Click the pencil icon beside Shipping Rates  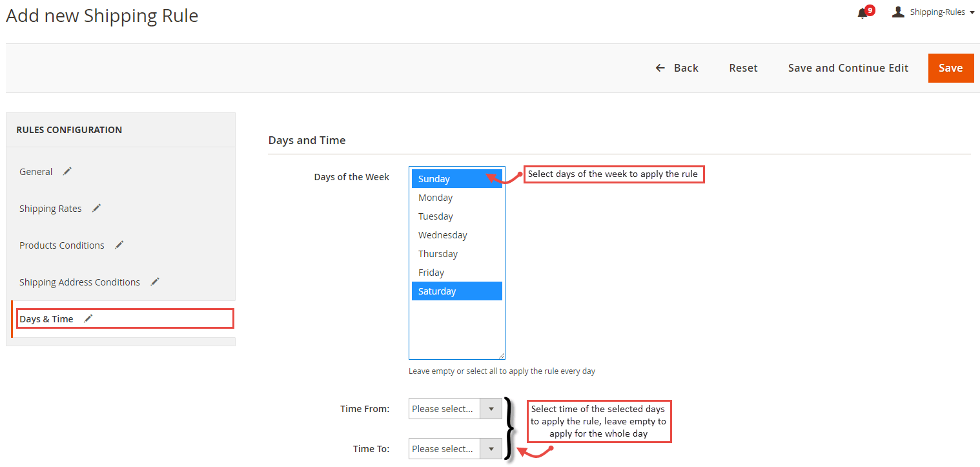pos(96,208)
